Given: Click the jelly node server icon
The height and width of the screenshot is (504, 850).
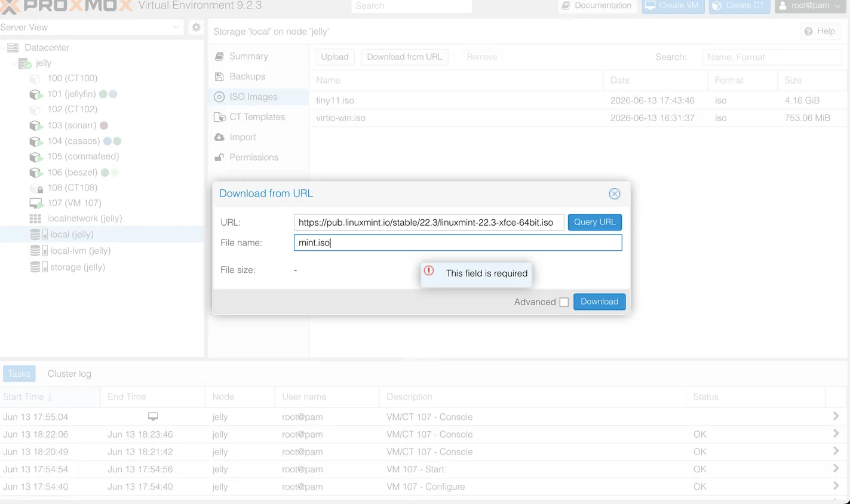Looking at the screenshot, I should (24, 63).
